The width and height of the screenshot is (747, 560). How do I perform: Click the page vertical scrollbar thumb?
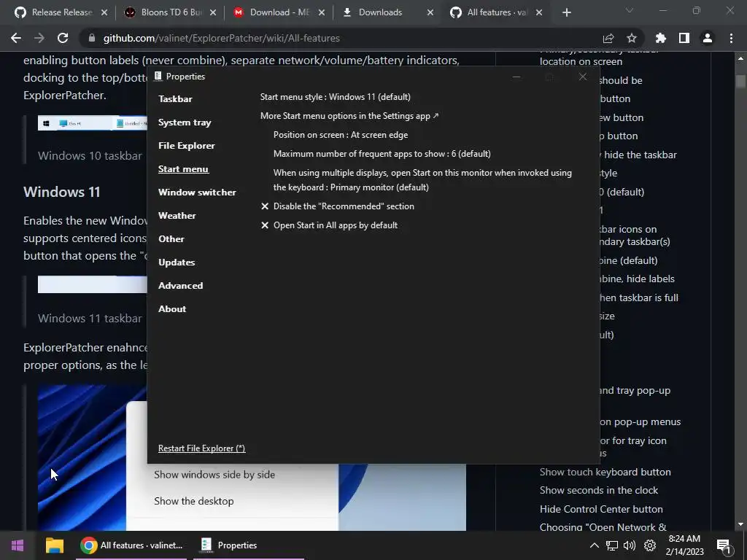(740, 81)
